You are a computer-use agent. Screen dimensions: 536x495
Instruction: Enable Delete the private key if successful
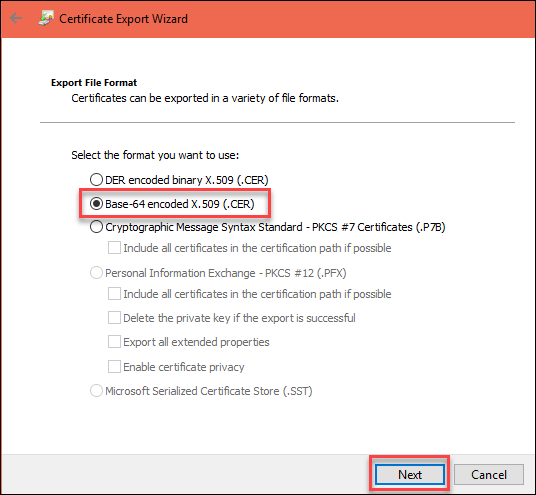pos(114,318)
